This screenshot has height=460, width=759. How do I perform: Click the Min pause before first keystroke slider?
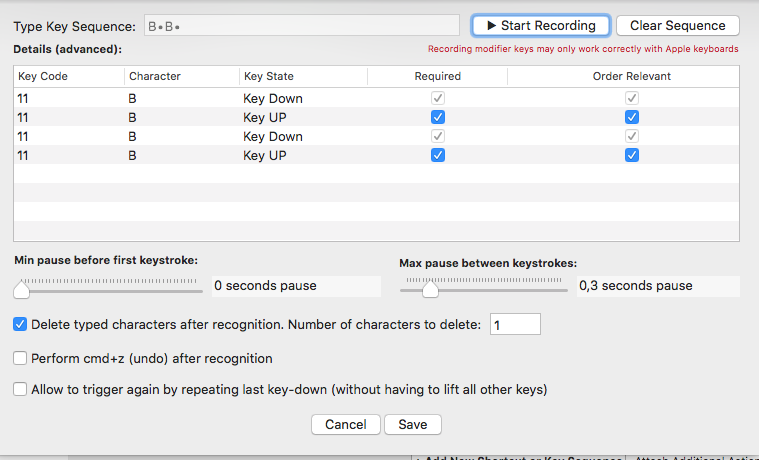click(x=108, y=290)
